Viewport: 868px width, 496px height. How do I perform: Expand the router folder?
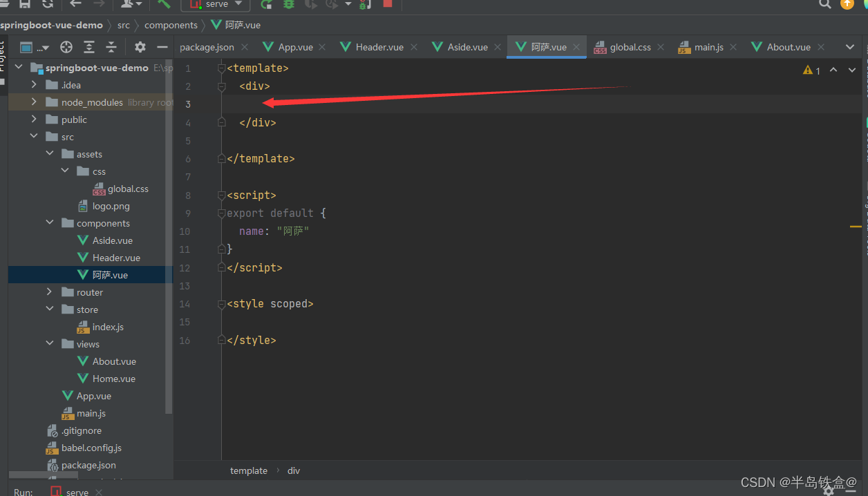click(50, 292)
